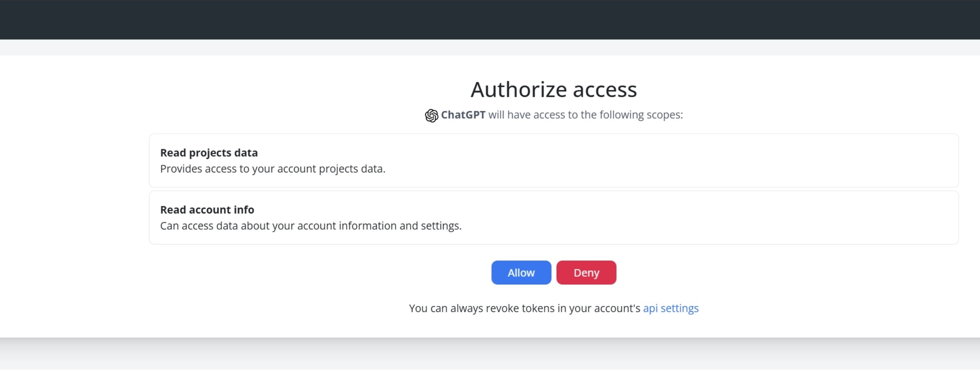
Task: Click the Read projects data title text
Action: point(209,152)
